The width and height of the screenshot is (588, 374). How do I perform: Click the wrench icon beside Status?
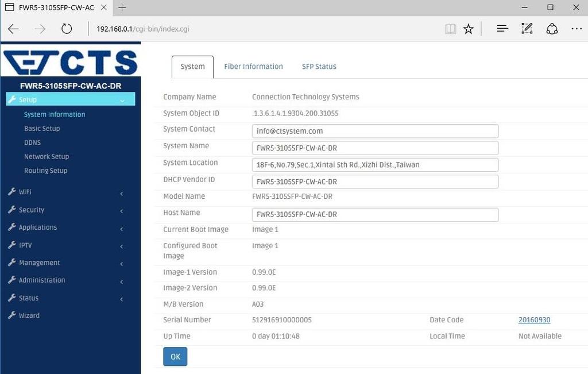(12, 298)
